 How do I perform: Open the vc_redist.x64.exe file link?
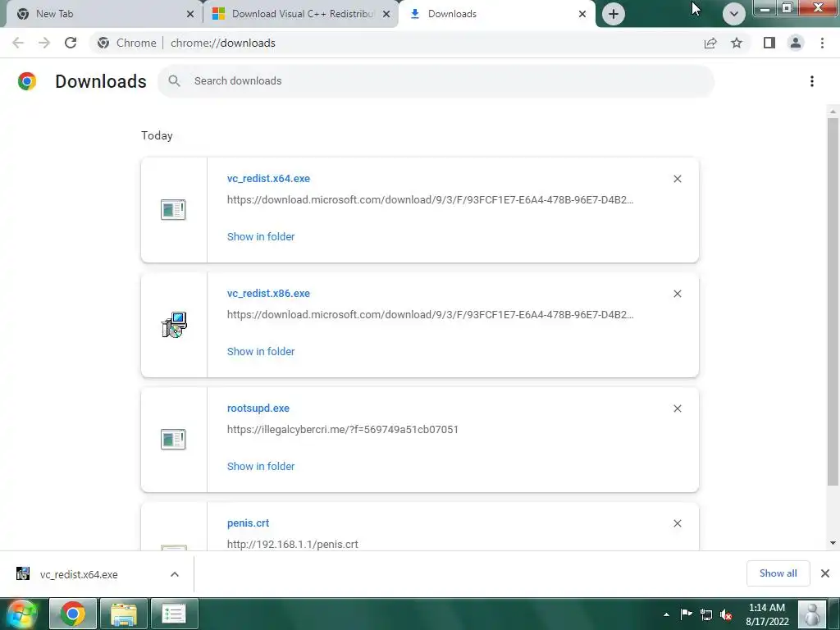(268, 178)
